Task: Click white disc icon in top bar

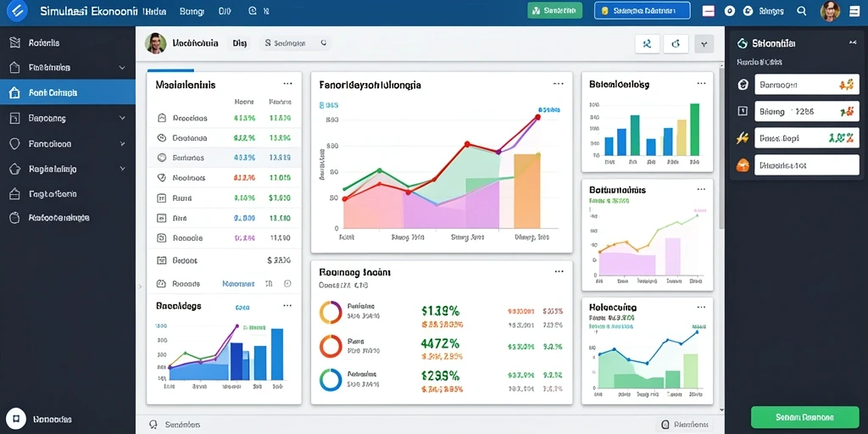Action: (x=730, y=10)
